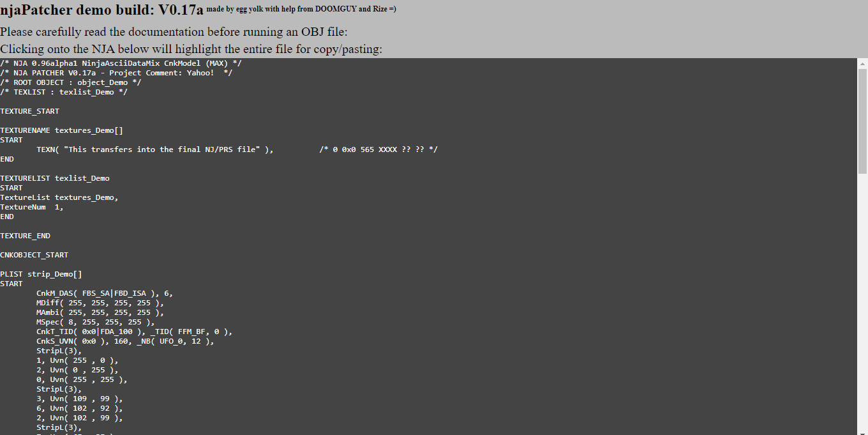The height and width of the screenshot is (435, 868).
Task: Click the 'TEXTURELIST texlist_Demo' line
Action: 55,178
